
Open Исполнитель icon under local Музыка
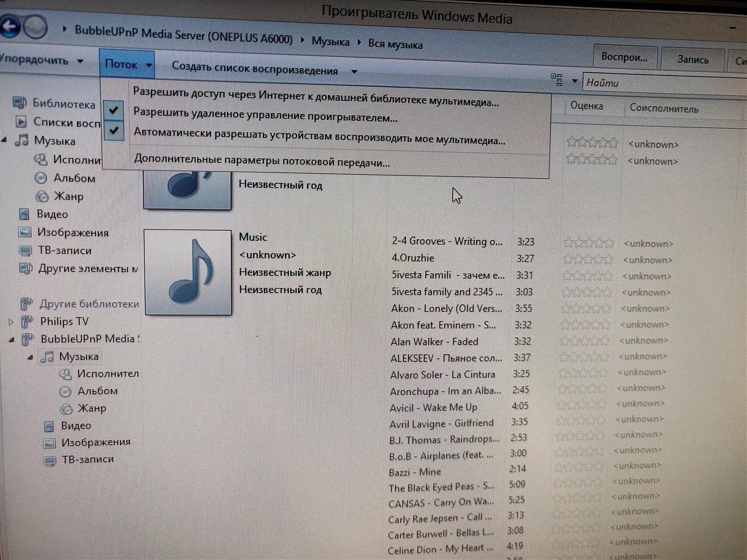tap(41, 159)
